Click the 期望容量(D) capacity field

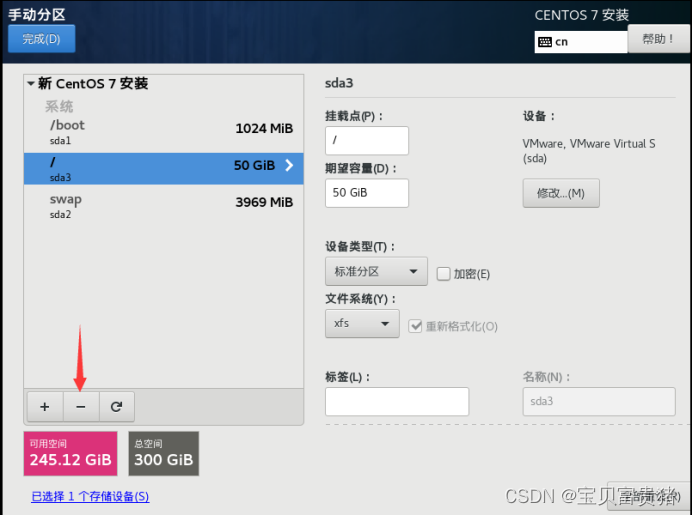367,193
